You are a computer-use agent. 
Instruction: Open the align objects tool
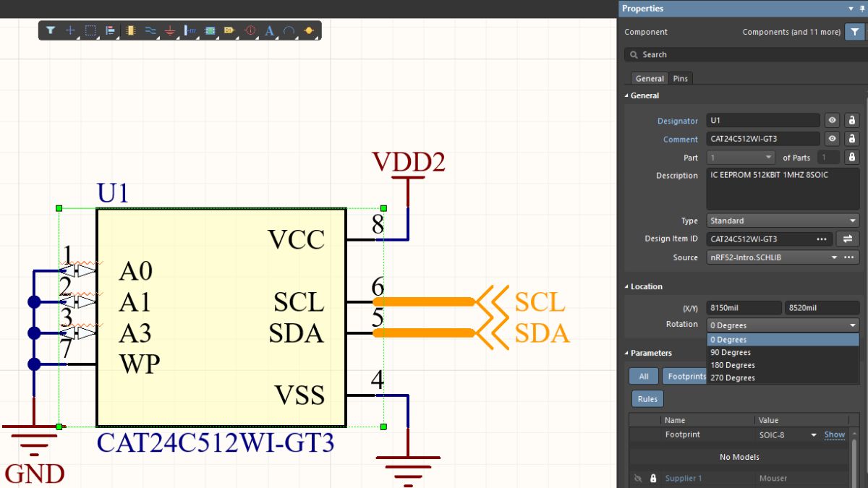(110, 30)
